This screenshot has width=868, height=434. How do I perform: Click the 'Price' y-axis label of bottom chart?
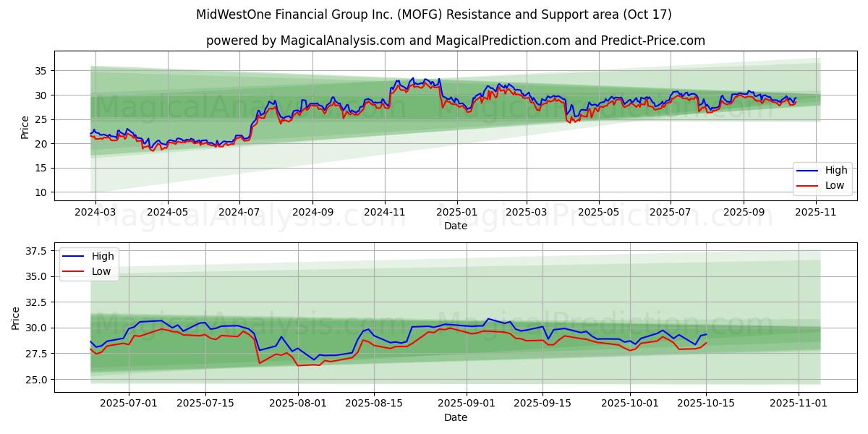tap(16, 318)
